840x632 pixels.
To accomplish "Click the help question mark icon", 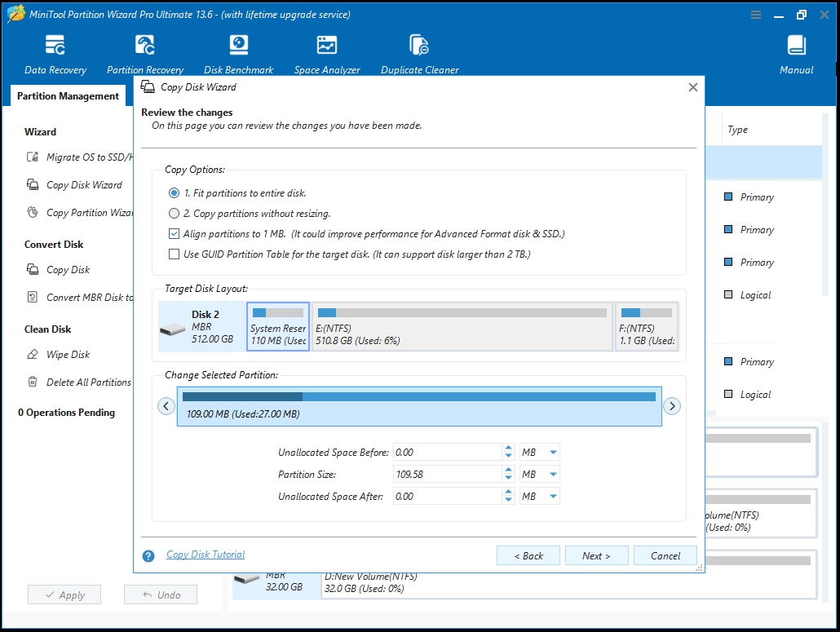I will [148, 556].
